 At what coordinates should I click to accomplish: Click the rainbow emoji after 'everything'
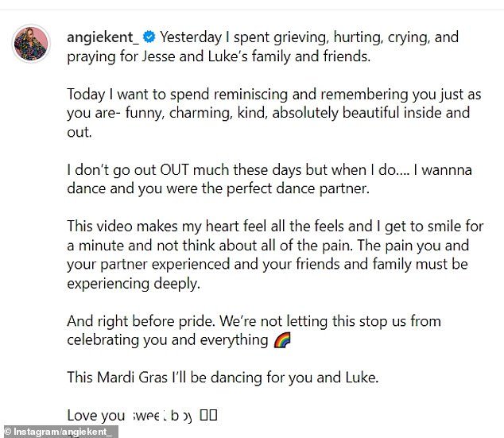pyautogui.click(x=282, y=340)
